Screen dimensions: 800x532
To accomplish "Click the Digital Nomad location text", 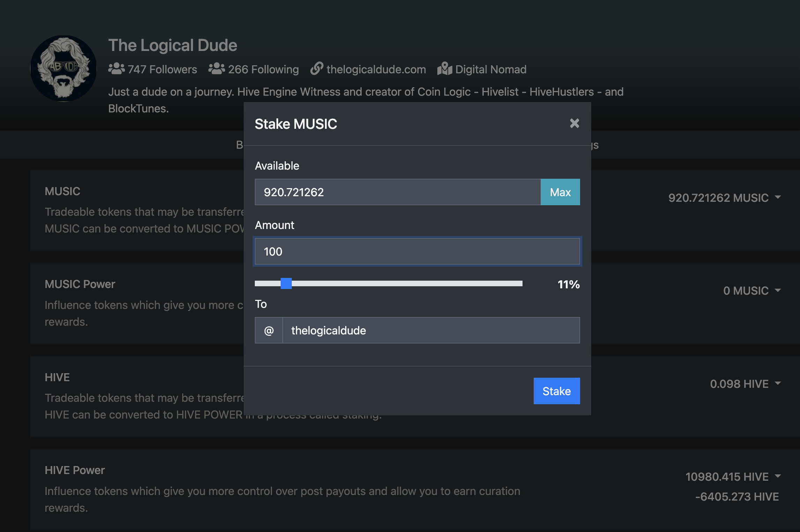I will (491, 69).
